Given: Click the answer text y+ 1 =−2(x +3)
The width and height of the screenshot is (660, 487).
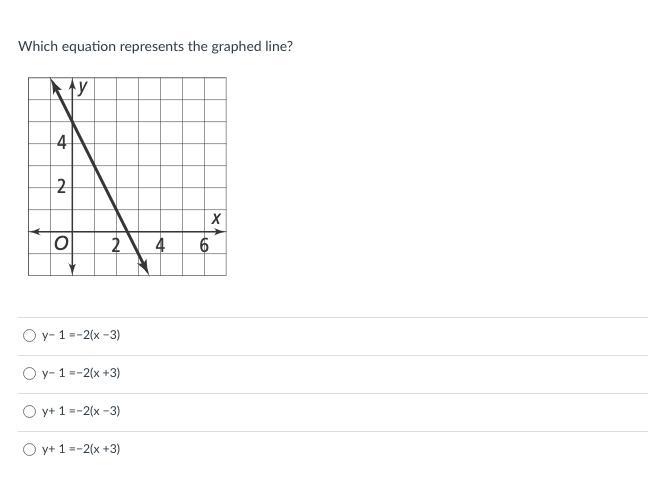Looking at the screenshot, I should [81, 449].
